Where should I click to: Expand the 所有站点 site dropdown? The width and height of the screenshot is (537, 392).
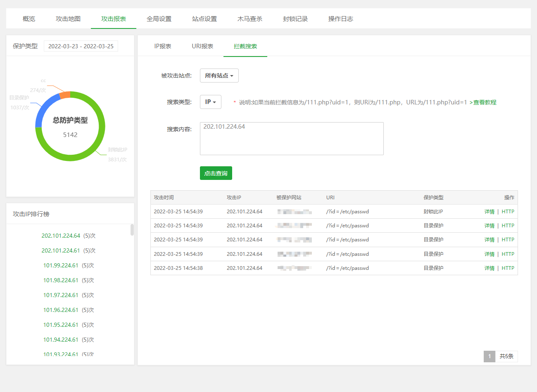[219, 76]
